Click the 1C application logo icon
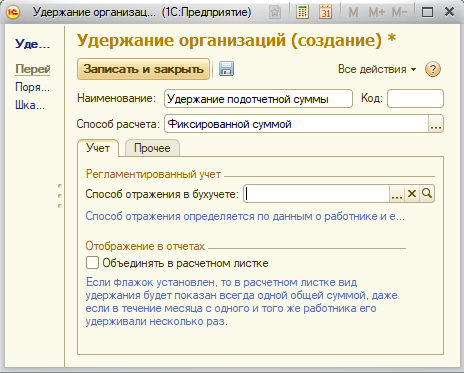 13,12
